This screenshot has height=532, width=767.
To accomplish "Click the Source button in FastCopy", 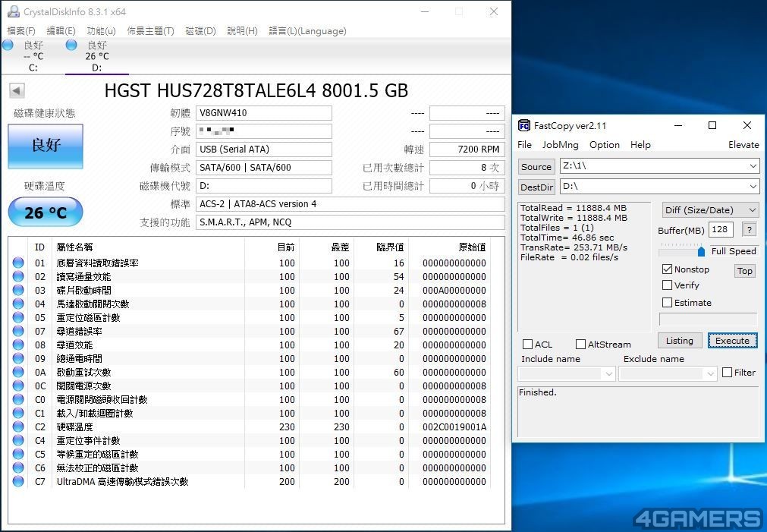I will click(x=536, y=166).
